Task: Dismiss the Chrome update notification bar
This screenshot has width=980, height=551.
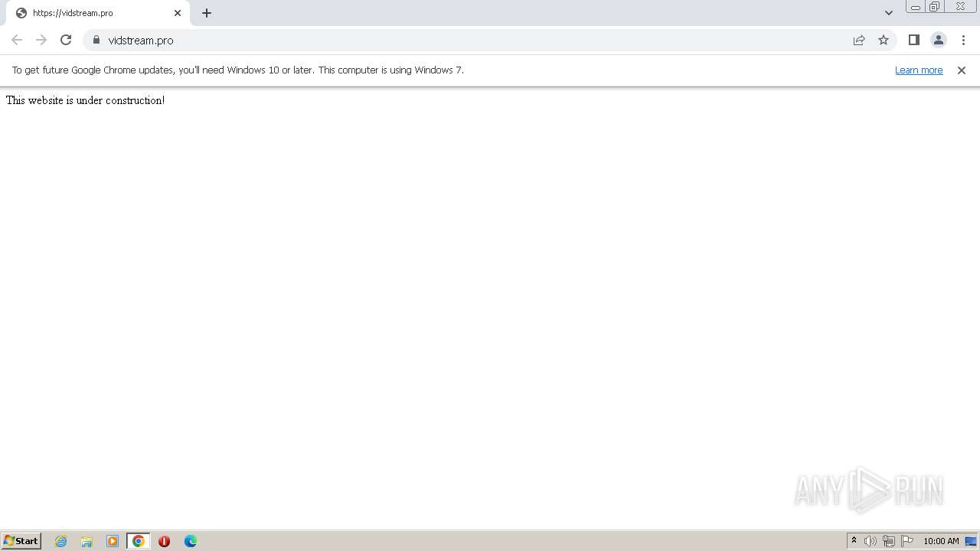Action: (x=962, y=70)
